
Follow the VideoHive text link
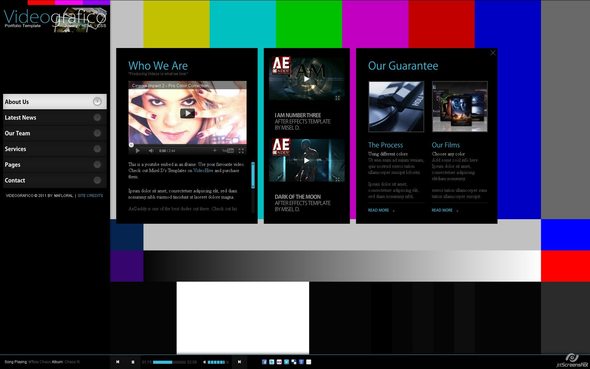(203, 171)
